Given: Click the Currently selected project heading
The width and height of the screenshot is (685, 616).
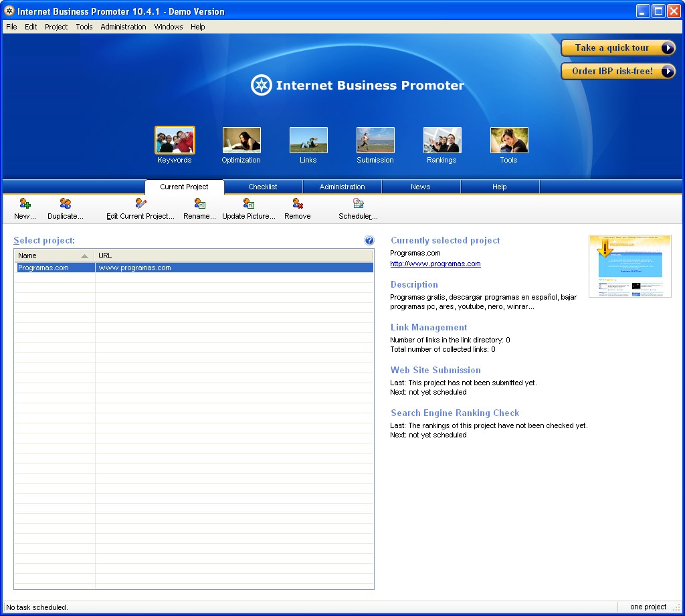Looking at the screenshot, I should [445, 240].
